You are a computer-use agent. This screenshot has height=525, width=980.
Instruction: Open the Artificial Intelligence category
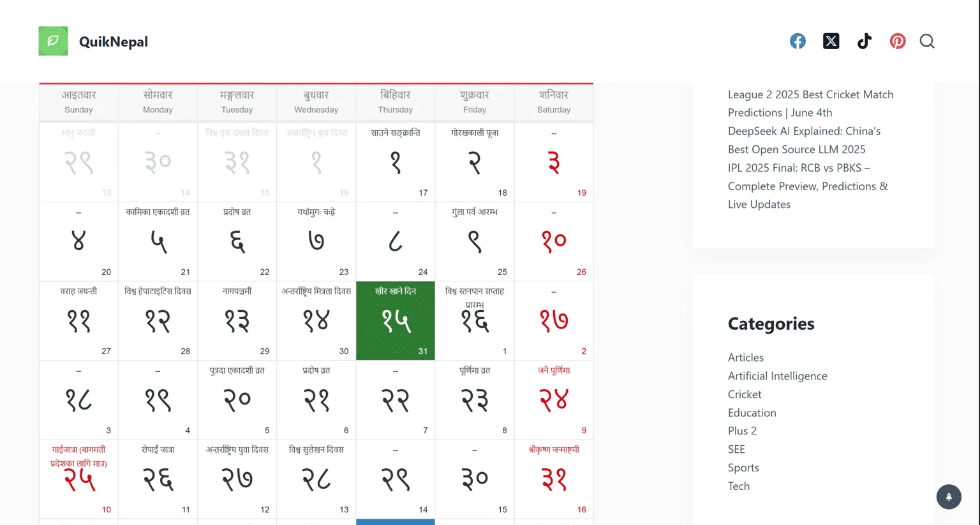[x=778, y=376]
